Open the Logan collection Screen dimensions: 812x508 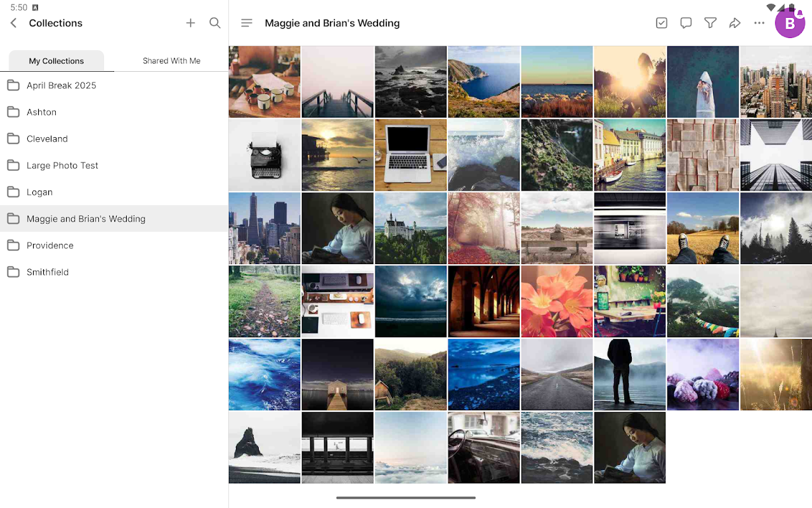[114, 192]
